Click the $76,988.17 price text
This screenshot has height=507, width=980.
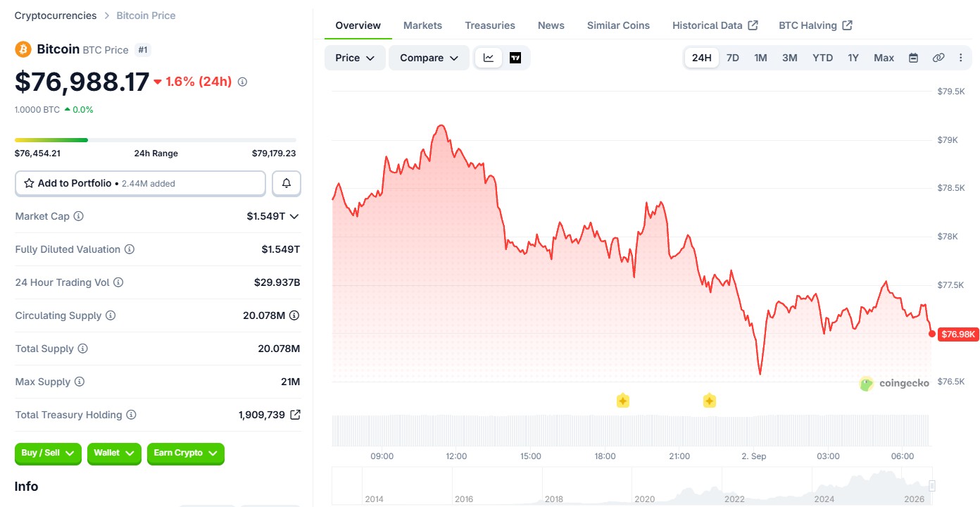pyautogui.click(x=82, y=82)
